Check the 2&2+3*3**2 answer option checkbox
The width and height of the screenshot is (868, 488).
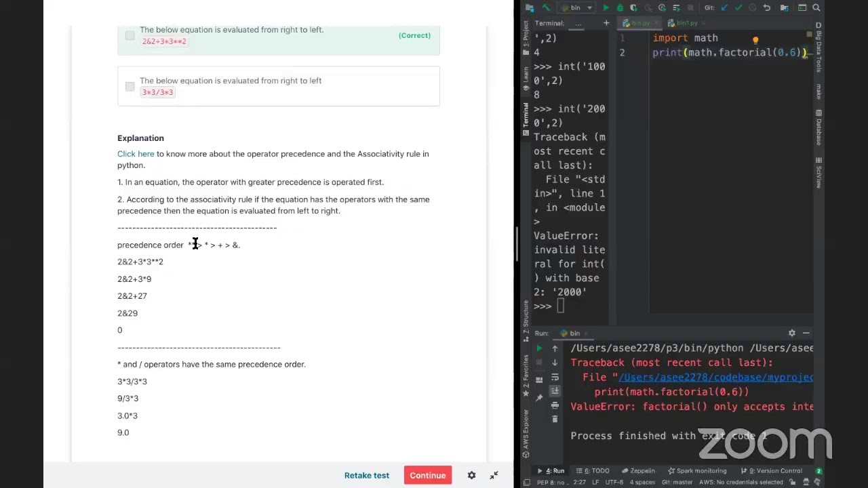[130, 35]
